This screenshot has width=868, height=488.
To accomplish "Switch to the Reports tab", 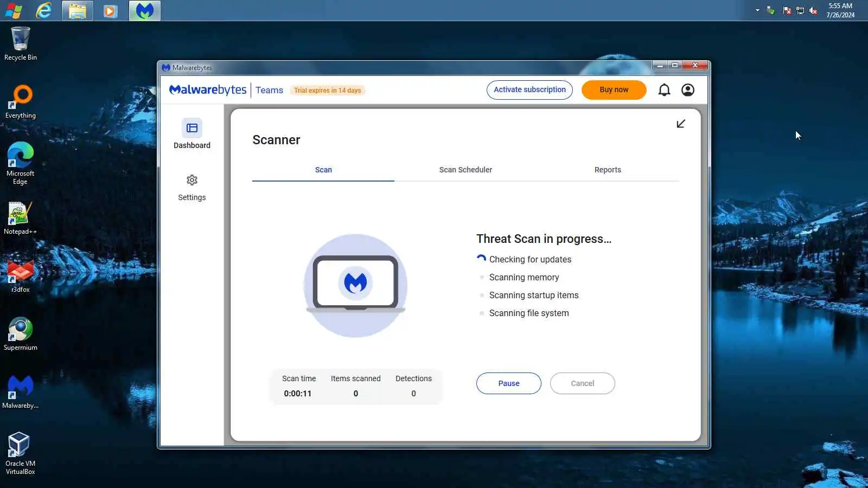I will coord(608,170).
